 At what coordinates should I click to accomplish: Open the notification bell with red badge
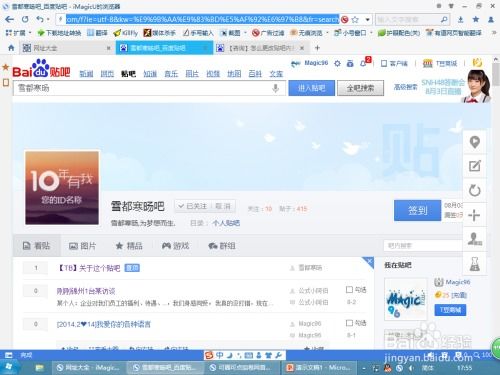pyautogui.click(x=364, y=63)
